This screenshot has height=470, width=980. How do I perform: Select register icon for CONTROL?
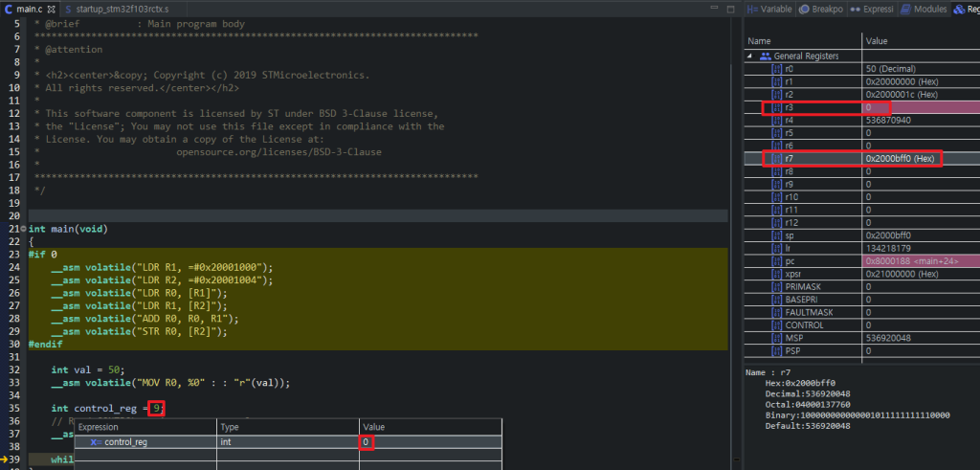pos(777,325)
